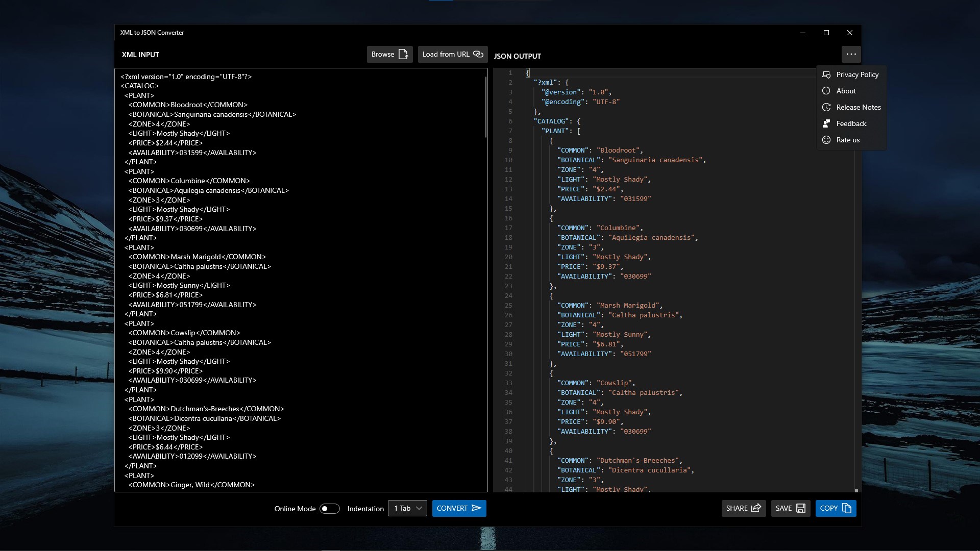The image size is (980, 551).
Task: Click the Rate us smiley icon
Action: coord(826,140)
